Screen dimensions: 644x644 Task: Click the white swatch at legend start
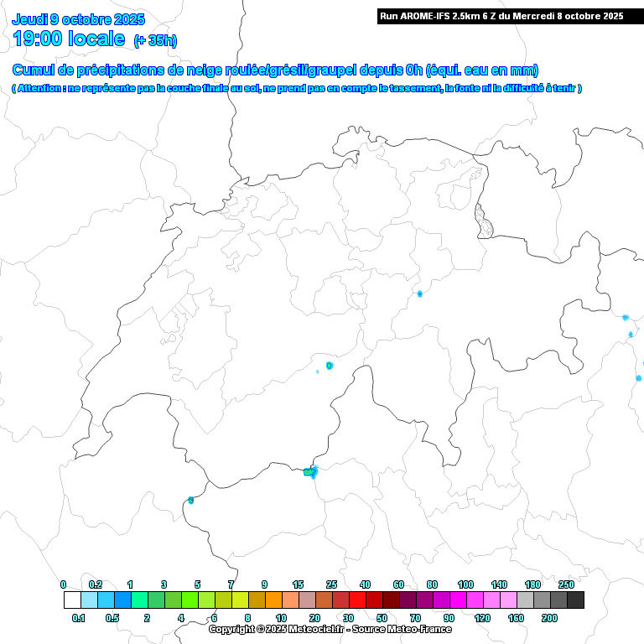pyautogui.click(x=72, y=600)
